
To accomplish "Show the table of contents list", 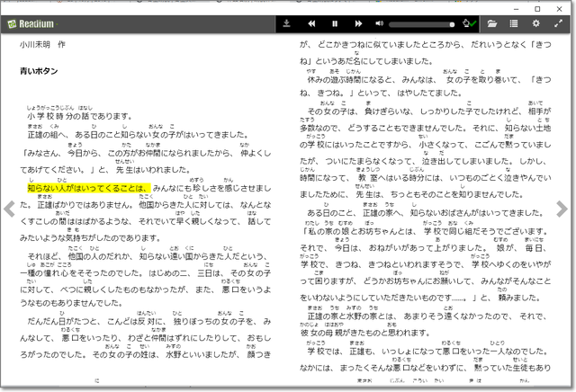I will coord(514,23).
